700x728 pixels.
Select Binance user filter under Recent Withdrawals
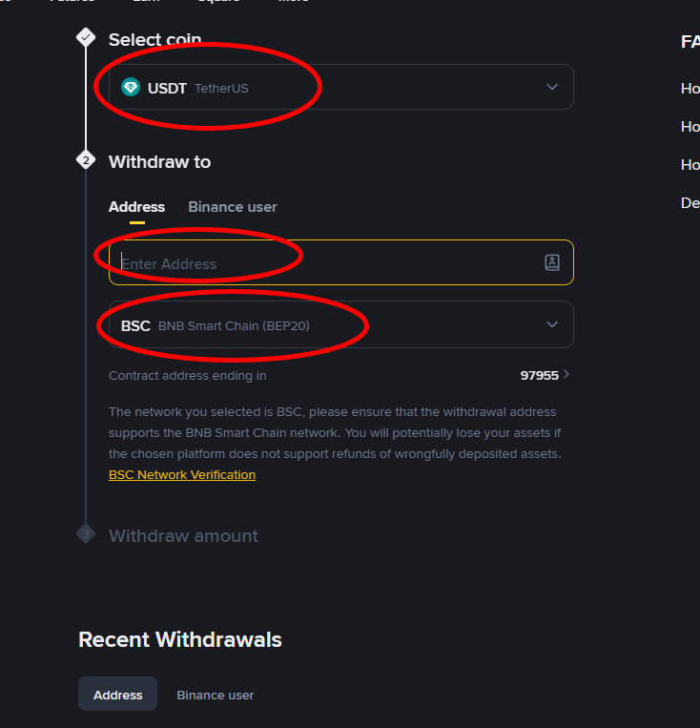[x=216, y=695]
